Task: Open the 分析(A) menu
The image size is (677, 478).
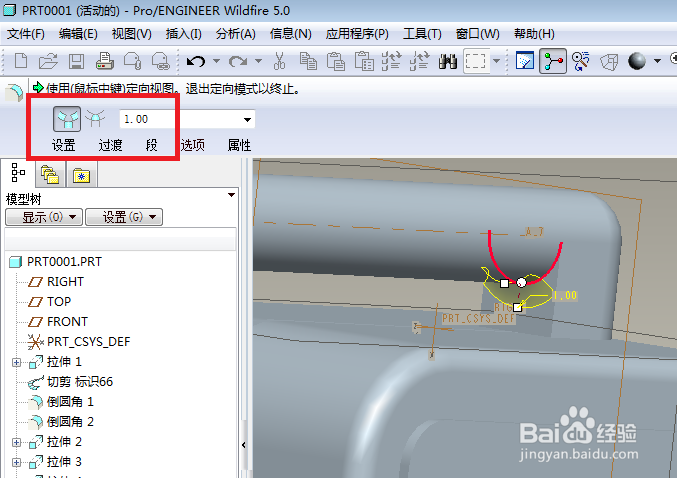Action: pyautogui.click(x=236, y=34)
